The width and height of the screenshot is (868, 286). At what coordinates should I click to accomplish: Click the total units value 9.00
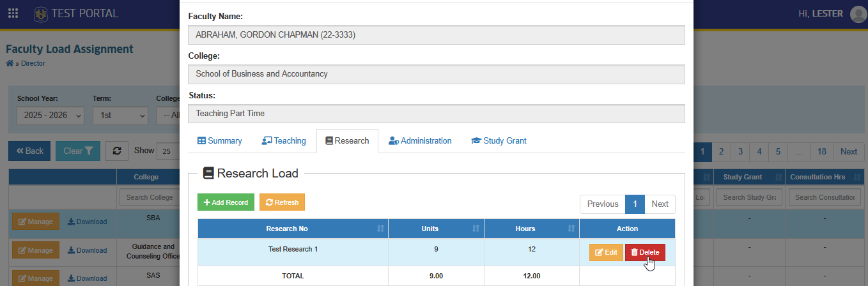point(436,276)
